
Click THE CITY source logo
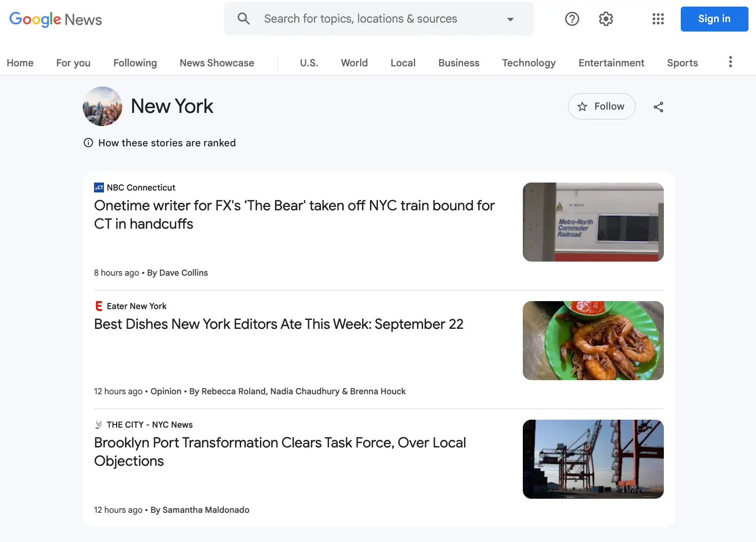pyautogui.click(x=99, y=424)
